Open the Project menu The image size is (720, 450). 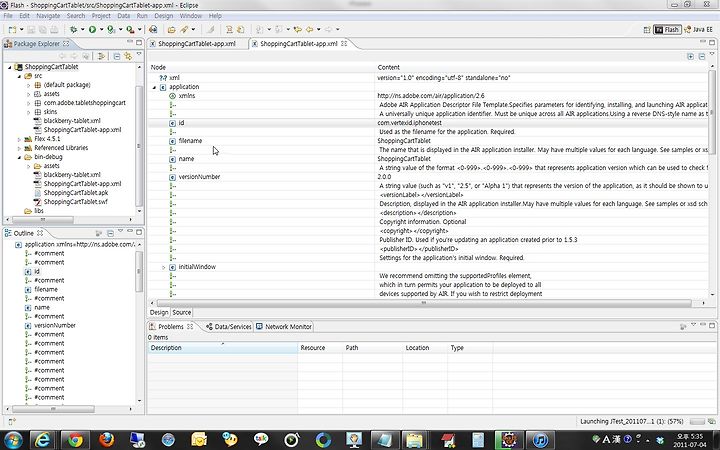click(x=101, y=16)
